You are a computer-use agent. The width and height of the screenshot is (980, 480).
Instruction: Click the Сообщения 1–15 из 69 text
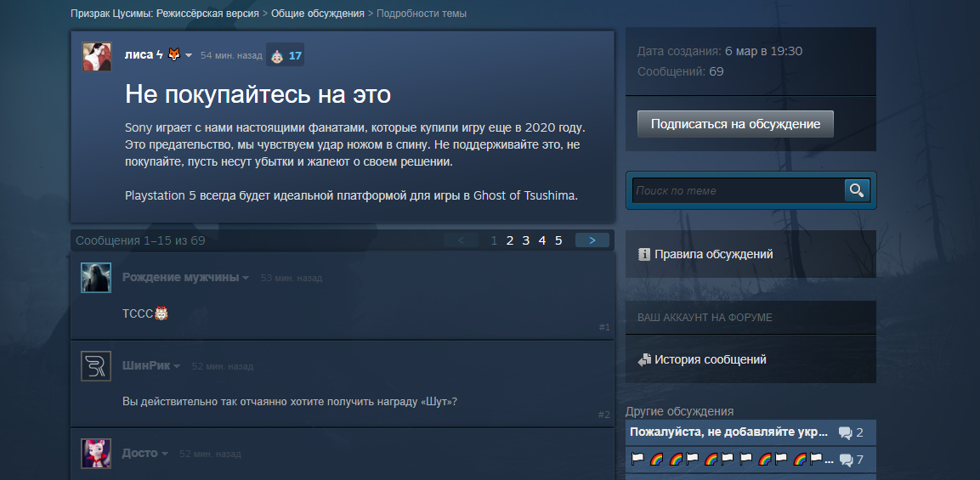[x=140, y=240]
